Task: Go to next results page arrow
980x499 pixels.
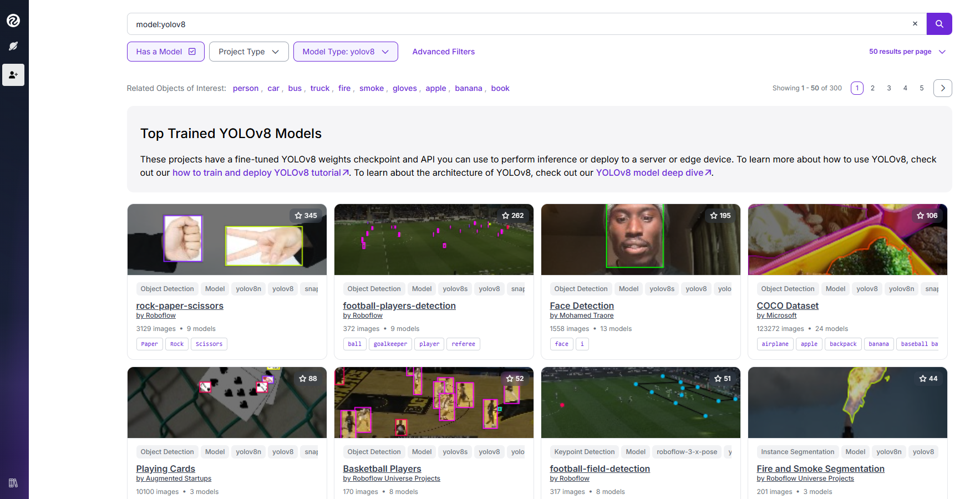Action: click(942, 88)
